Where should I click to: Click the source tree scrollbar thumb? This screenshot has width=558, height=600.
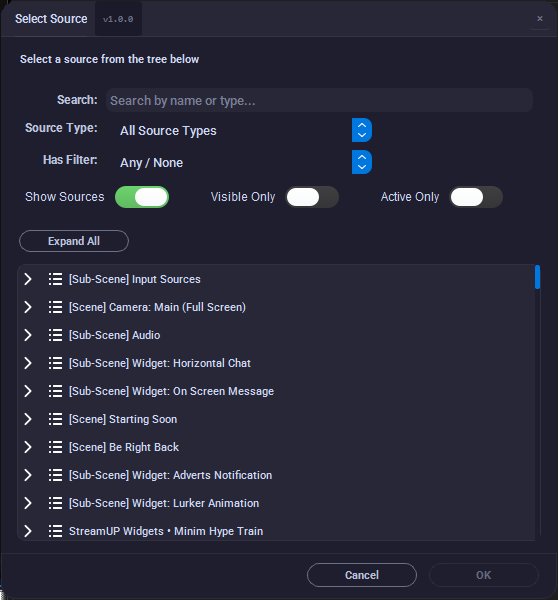537,277
